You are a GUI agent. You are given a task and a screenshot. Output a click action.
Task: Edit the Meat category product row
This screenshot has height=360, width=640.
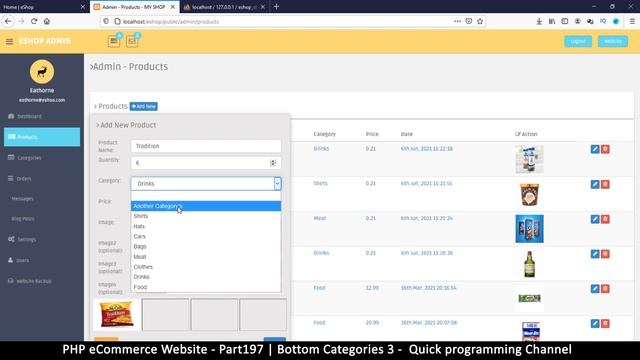[595, 219]
